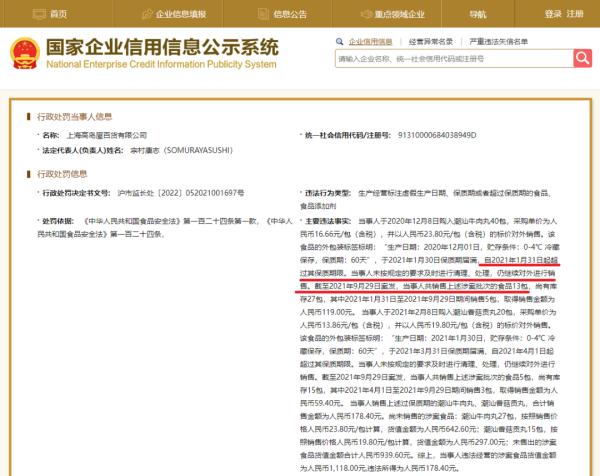Click the 处罚依据 label
This screenshot has height=476, width=600.
tap(58, 221)
